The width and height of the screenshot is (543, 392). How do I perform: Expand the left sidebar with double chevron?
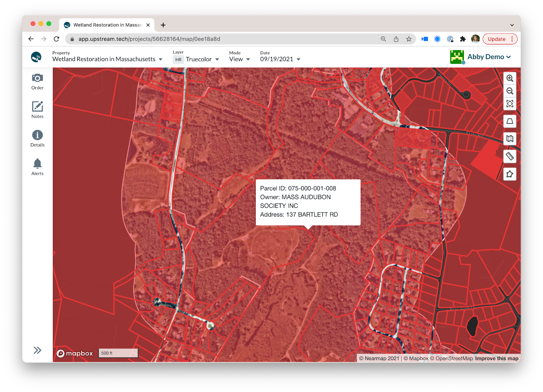point(37,350)
